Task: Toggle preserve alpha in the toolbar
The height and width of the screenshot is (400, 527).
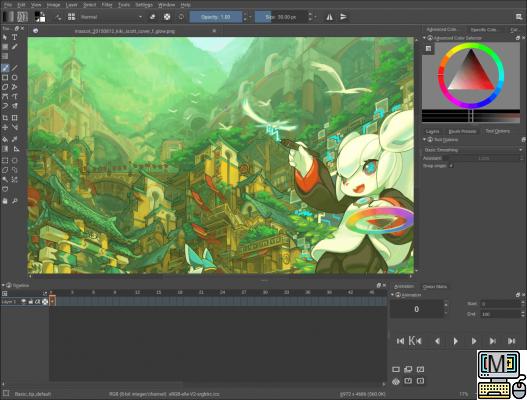Action: pos(167,17)
